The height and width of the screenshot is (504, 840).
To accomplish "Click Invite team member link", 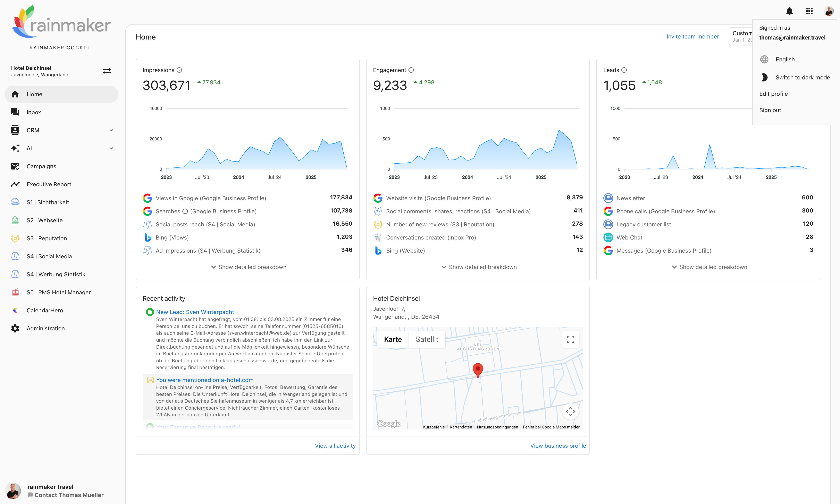I will pos(692,37).
